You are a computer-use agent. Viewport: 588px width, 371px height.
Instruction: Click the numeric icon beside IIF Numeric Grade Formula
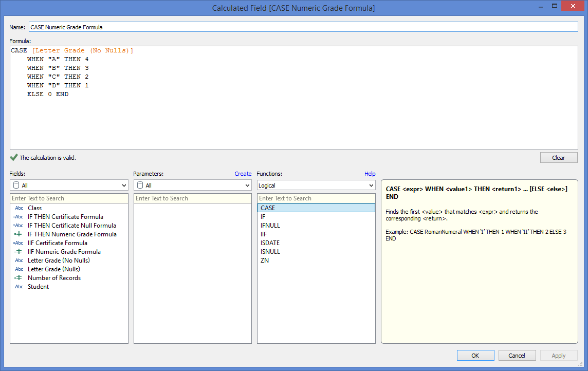click(x=19, y=252)
